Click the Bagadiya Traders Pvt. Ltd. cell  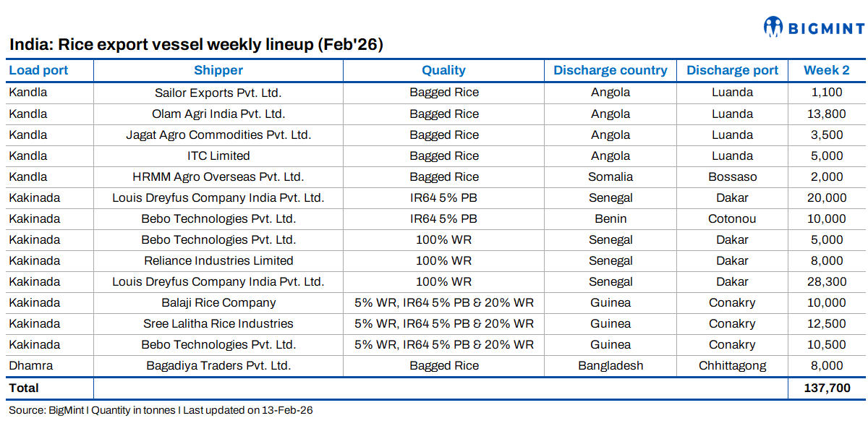pos(218,365)
